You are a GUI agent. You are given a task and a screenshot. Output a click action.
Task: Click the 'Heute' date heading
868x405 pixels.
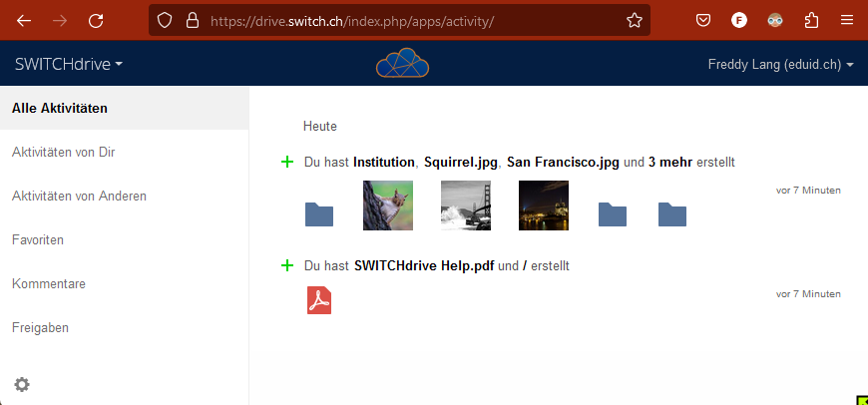coord(320,126)
